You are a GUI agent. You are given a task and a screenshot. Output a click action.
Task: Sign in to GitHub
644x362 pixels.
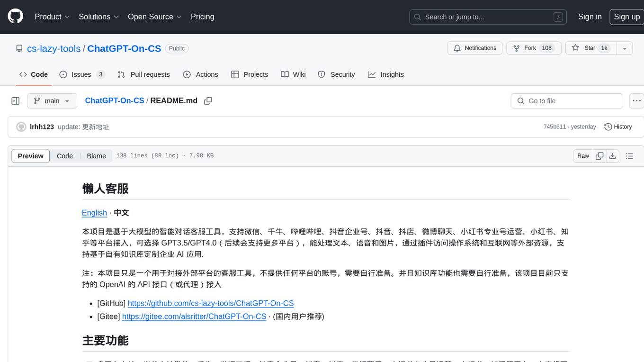point(590,17)
